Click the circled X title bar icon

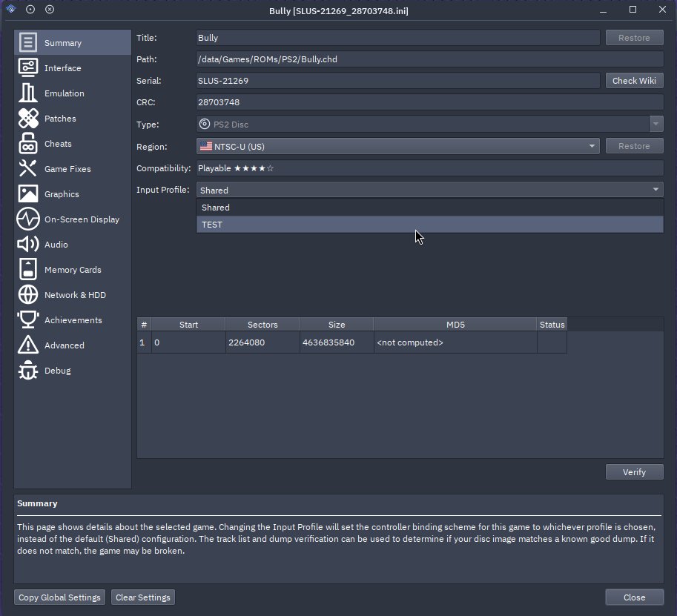click(x=50, y=9)
